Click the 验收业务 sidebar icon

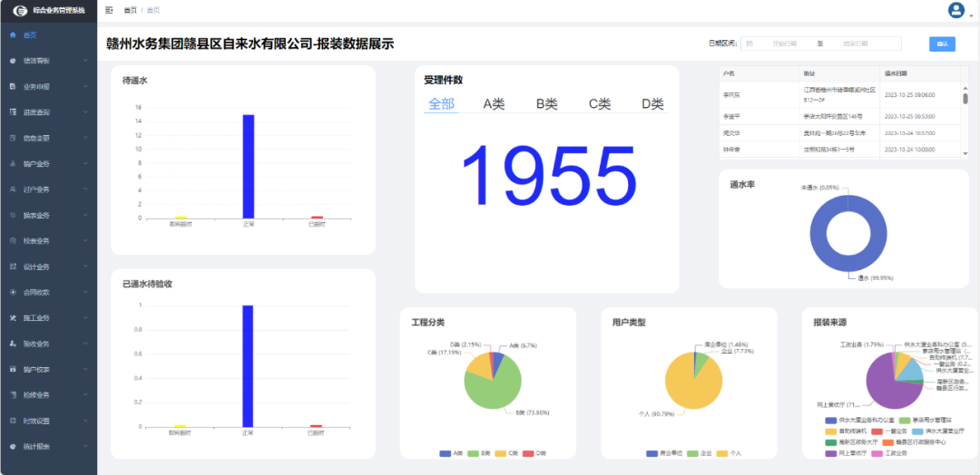(x=13, y=344)
